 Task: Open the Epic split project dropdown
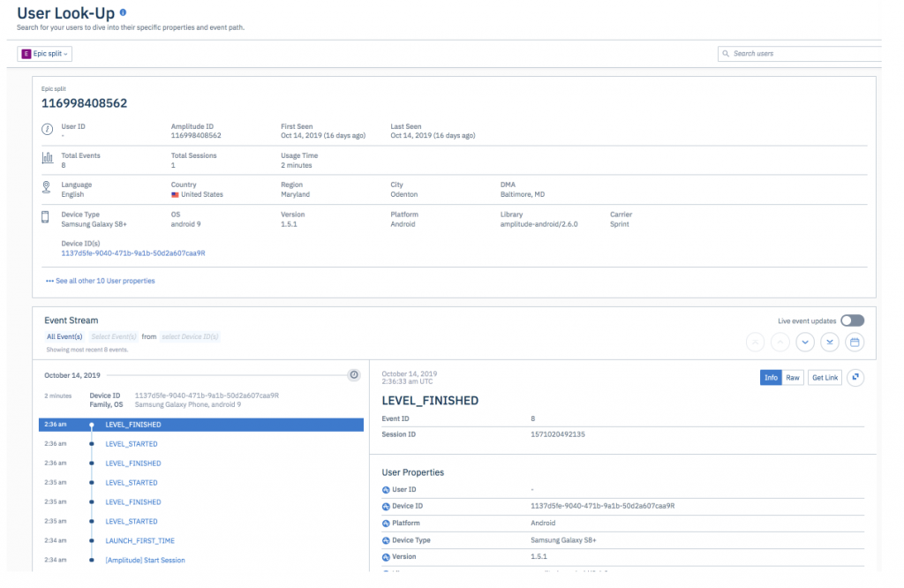tap(44, 54)
